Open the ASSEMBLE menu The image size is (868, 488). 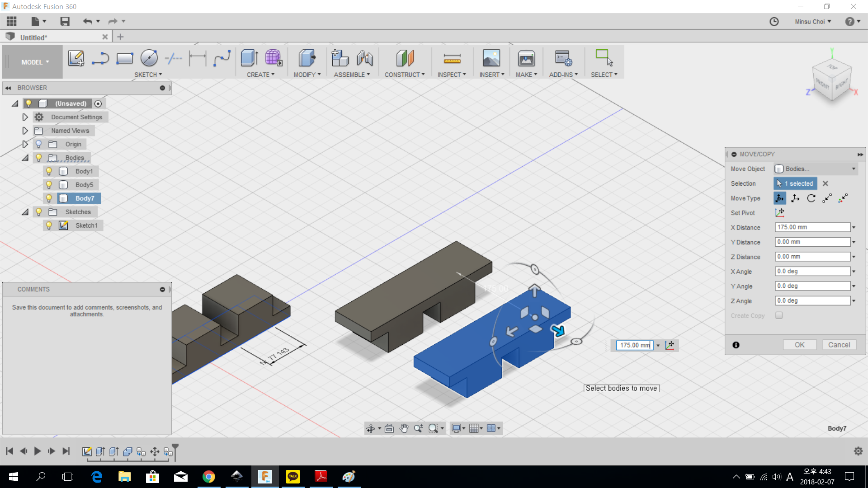pyautogui.click(x=352, y=75)
